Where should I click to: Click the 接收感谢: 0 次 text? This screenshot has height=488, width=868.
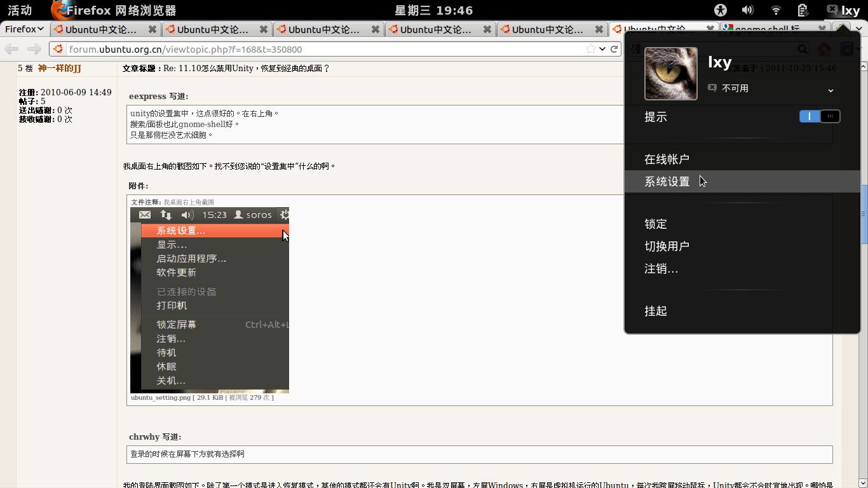tap(45, 119)
